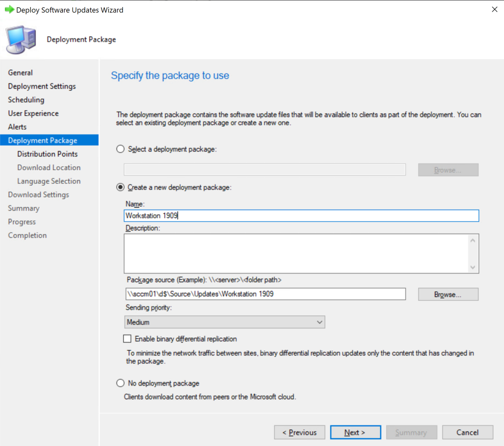The image size is (504, 446).
Task: Click the package source path field
Action: click(265, 294)
